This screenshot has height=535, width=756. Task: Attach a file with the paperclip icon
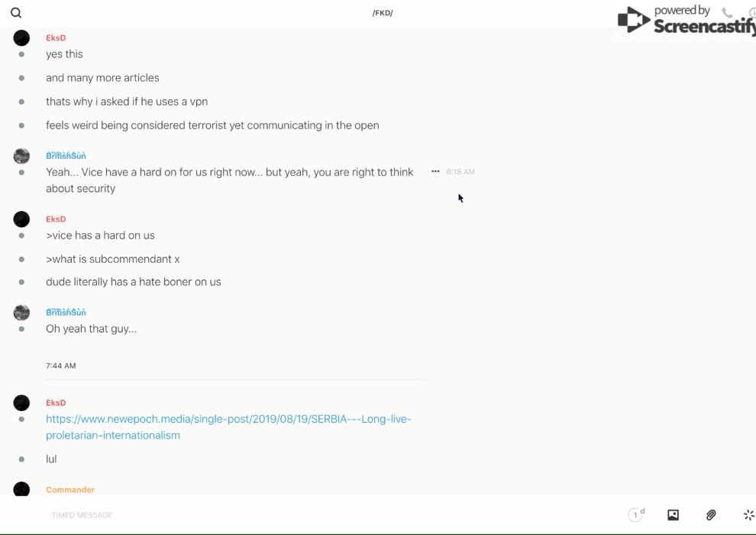[x=711, y=515]
